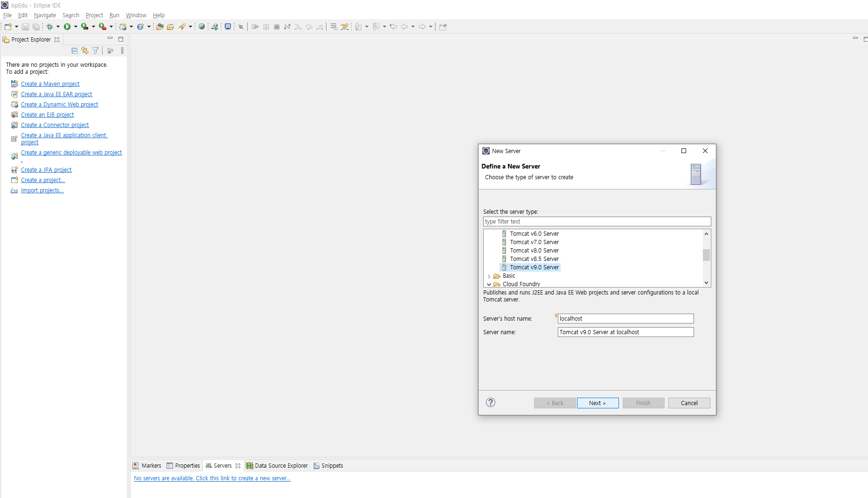Click the Server name field
The width and height of the screenshot is (868, 498).
625,332
